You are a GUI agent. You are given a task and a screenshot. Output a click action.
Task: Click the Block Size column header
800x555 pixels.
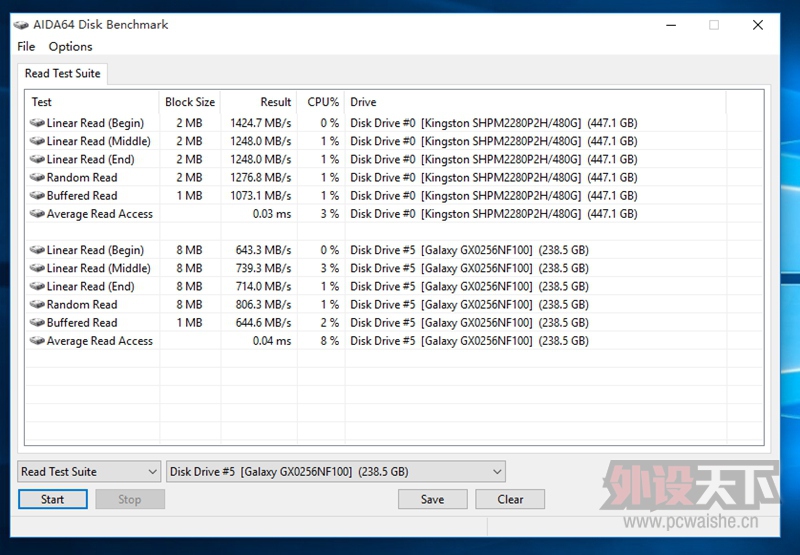point(190,102)
